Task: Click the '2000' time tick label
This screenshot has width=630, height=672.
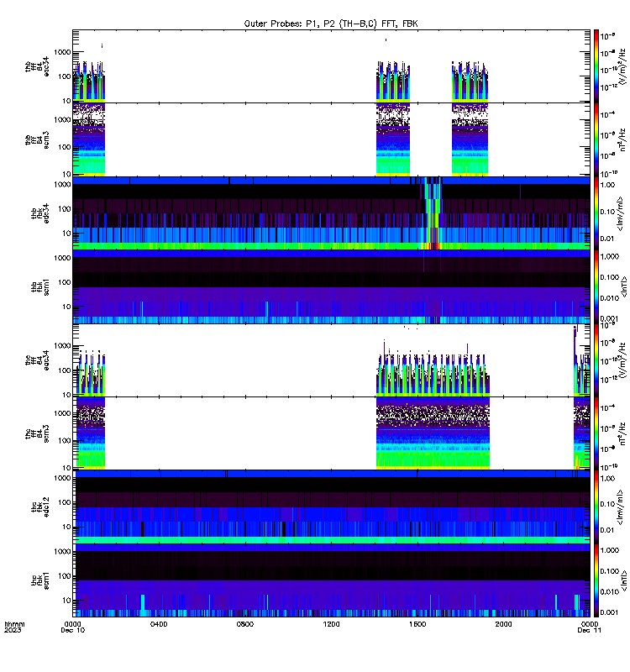Action: click(x=503, y=624)
